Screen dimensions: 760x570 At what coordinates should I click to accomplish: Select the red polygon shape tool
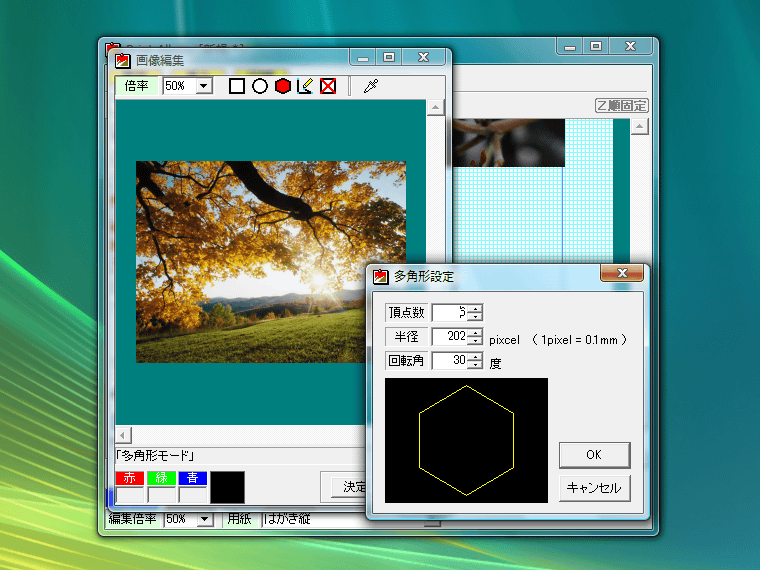(x=283, y=86)
